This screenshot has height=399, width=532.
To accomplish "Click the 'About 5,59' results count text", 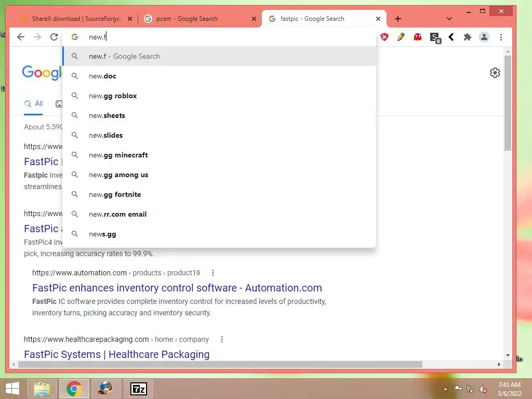I will point(43,127).
